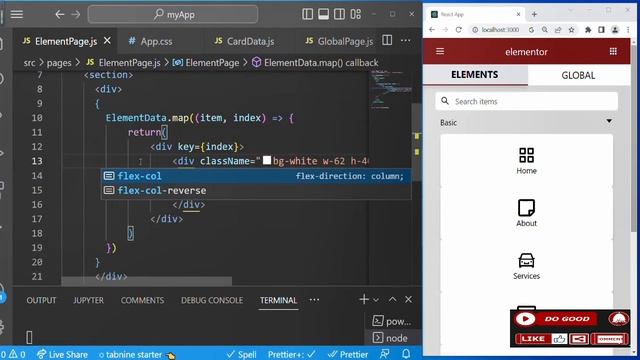Go forward in VS Code navigation
The width and height of the screenshot is (640, 360).
[76, 14]
